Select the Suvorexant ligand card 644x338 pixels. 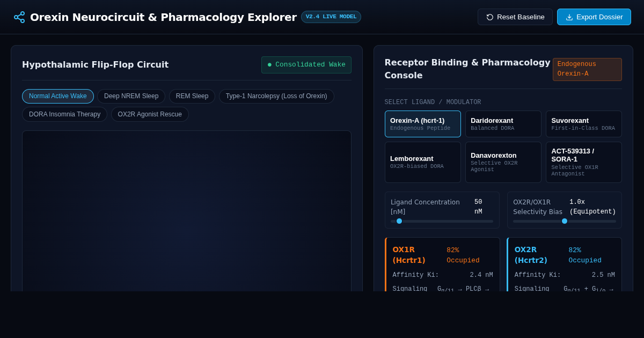coord(584,124)
